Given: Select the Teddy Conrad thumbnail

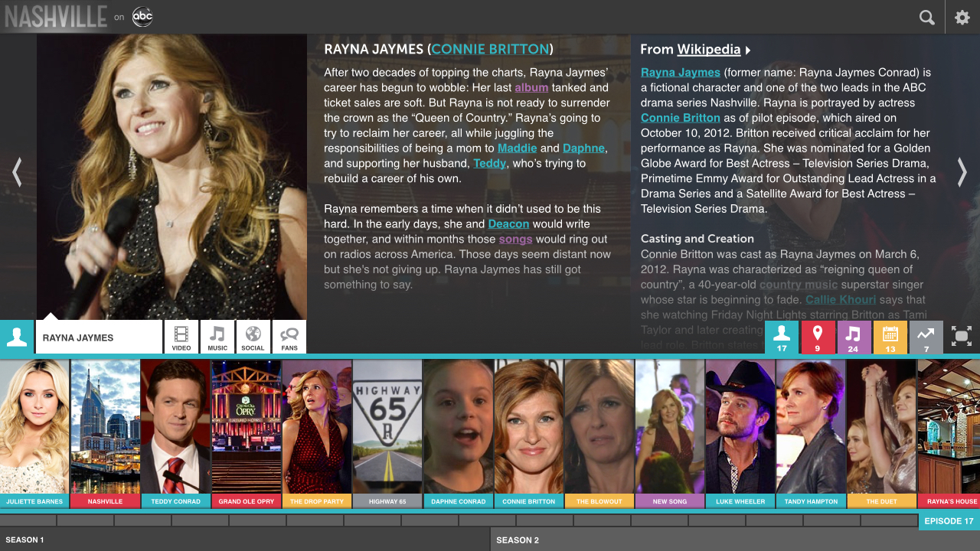Looking at the screenshot, I should [x=175, y=434].
